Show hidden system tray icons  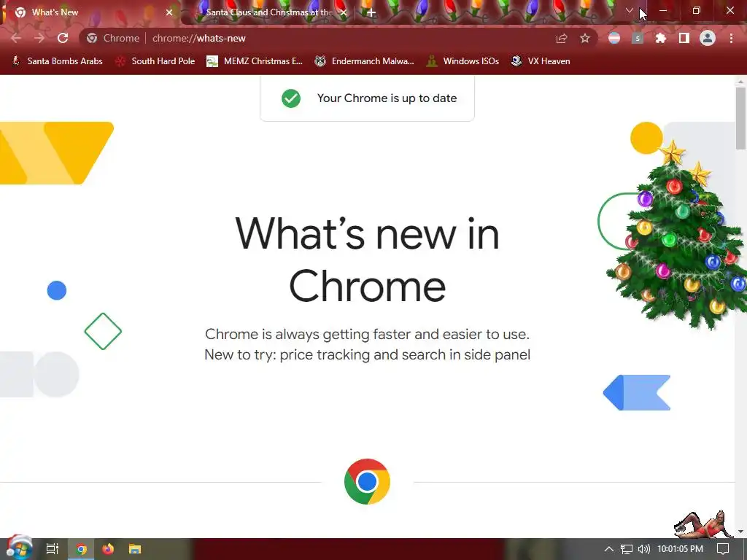point(609,549)
